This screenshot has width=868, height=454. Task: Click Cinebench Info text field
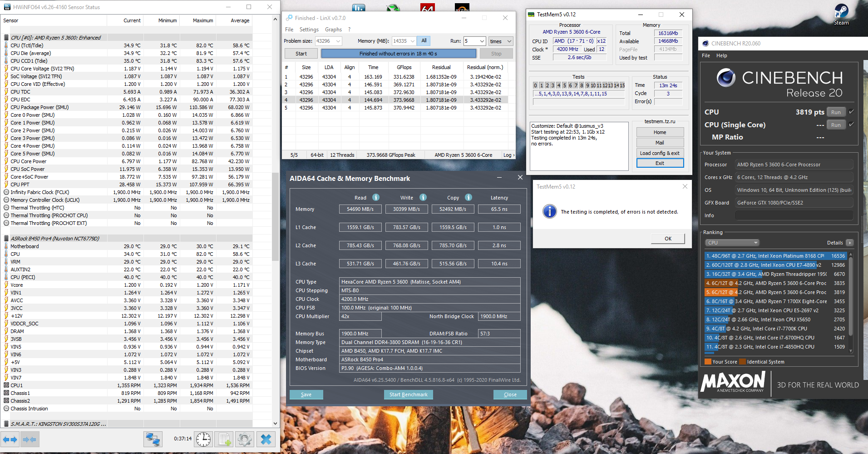pyautogui.click(x=794, y=215)
